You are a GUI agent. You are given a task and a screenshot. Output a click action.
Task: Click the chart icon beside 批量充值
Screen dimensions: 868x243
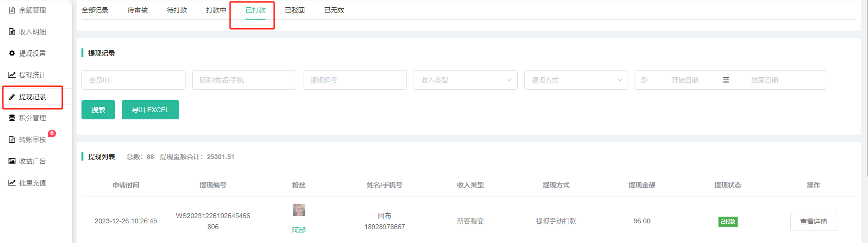[x=12, y=183]
